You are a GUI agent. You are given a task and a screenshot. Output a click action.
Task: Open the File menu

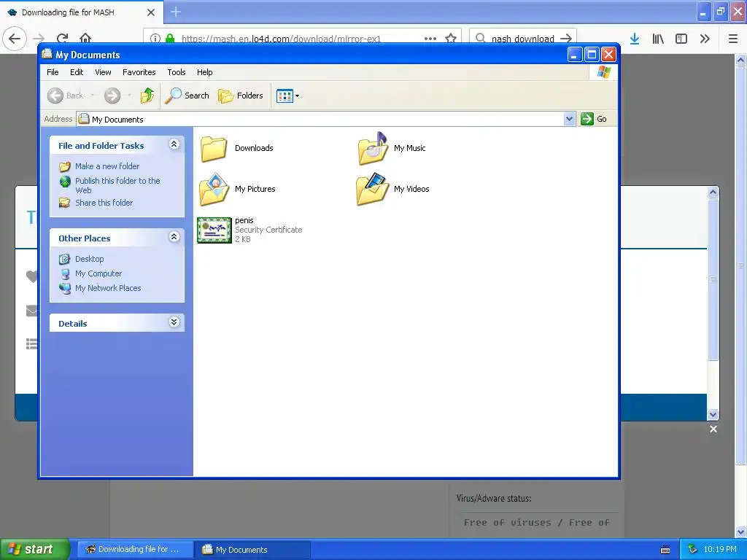pos(53,72)
